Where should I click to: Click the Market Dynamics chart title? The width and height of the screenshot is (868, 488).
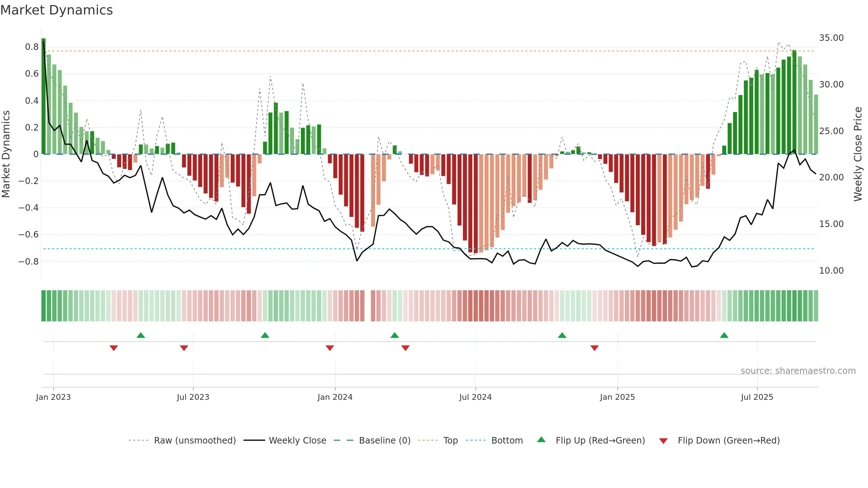(57, 10)
